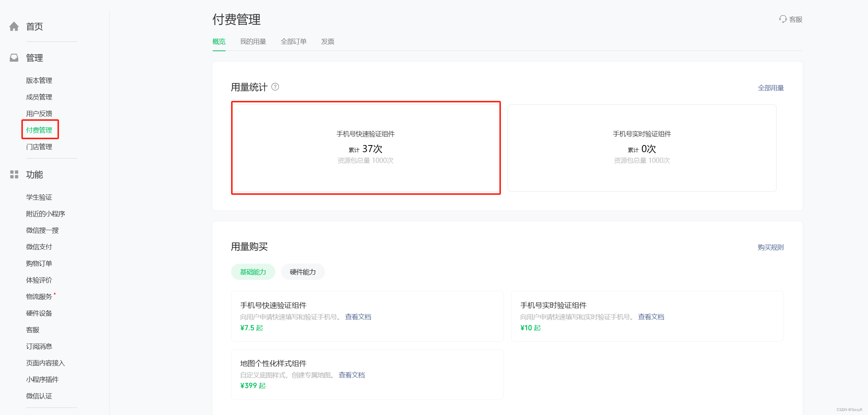868x415 pixels.
Task: Open 订阅消息 in the sidebar
Action: pos(39,346)
